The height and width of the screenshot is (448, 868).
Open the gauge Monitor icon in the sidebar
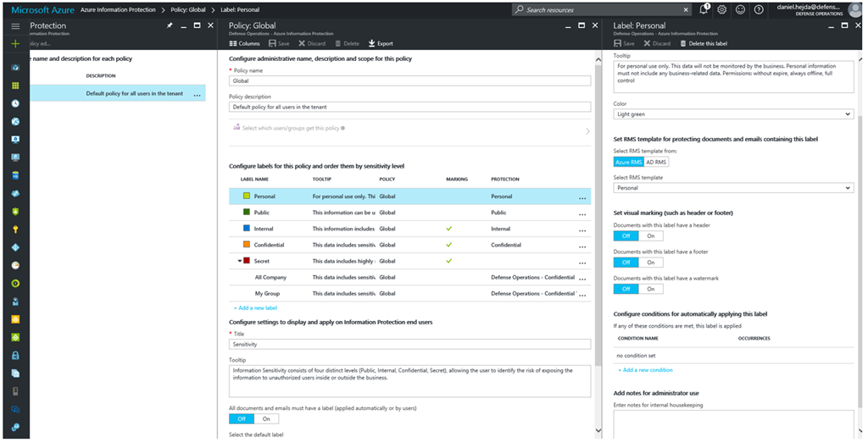[x=15, y=265]
